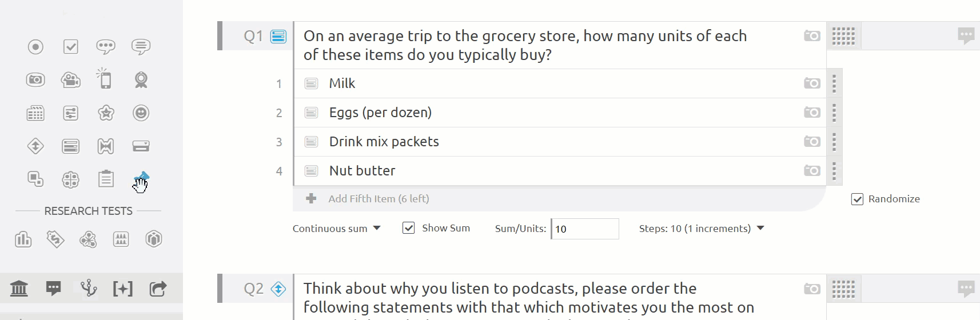This screenshot has height=320, width=980.
Task: Expand the Steps increments dropdown
Action: (x=702, y=229)
